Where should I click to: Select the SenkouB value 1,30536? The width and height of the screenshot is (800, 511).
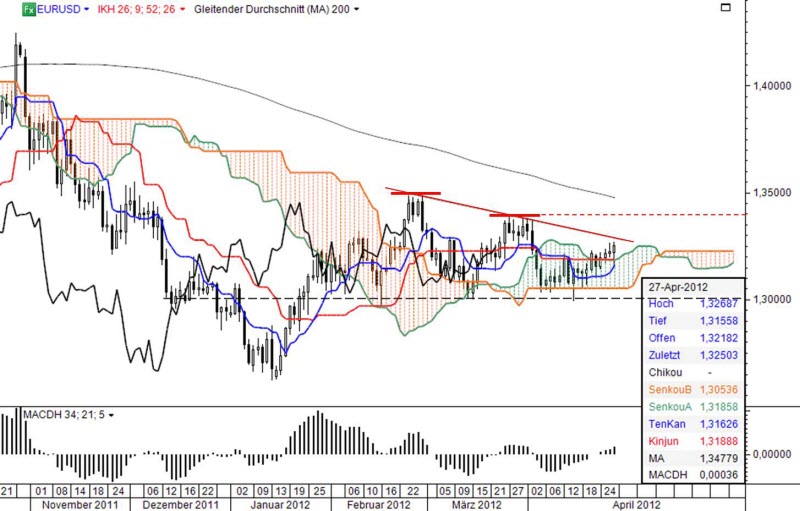(718, 390)
